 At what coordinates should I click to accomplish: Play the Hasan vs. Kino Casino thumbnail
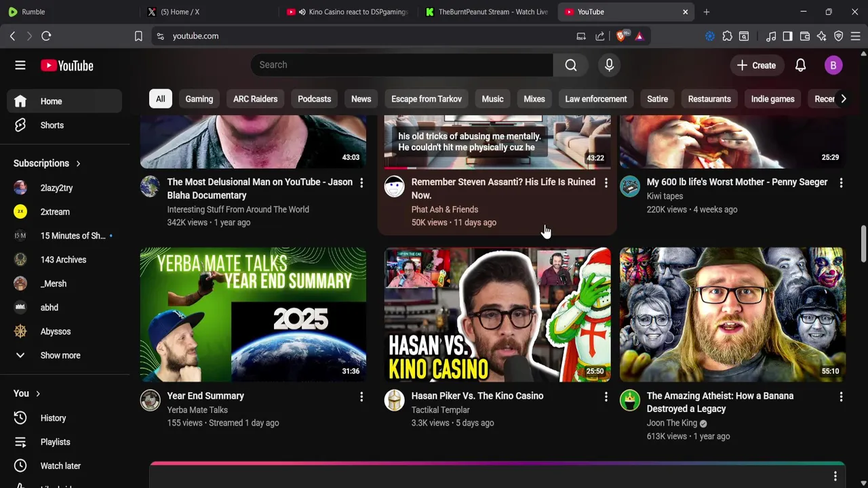coord(497,314)
